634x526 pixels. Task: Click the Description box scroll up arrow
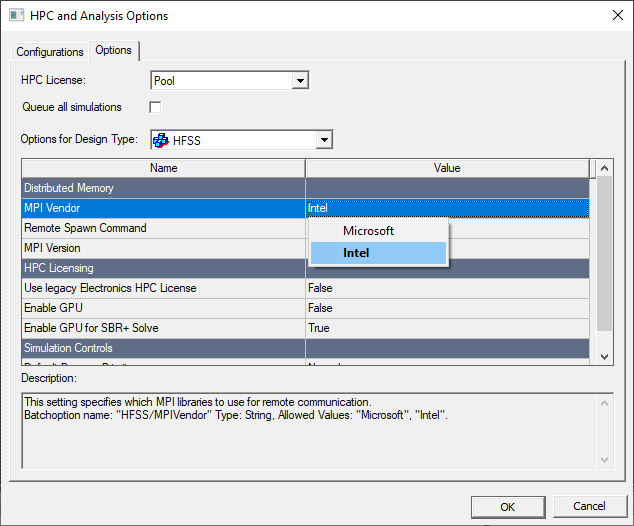click(604, 403)
